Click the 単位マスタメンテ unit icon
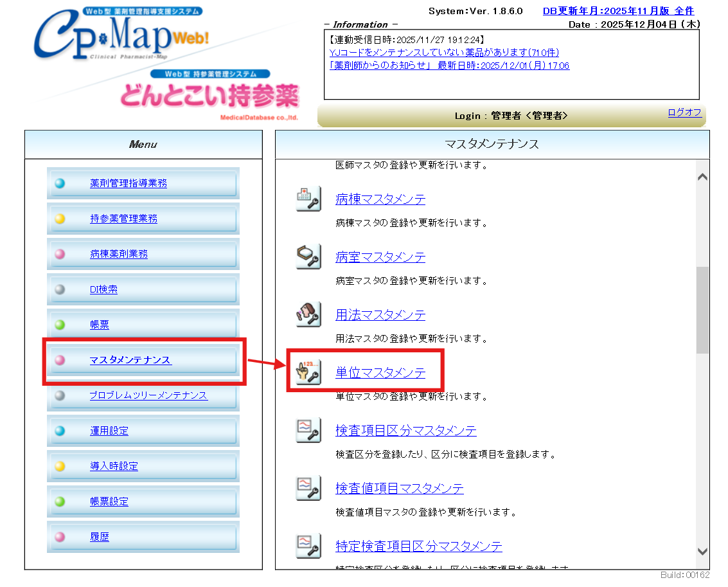The height and width of the screenshot is (587, 728). point(308,373)
